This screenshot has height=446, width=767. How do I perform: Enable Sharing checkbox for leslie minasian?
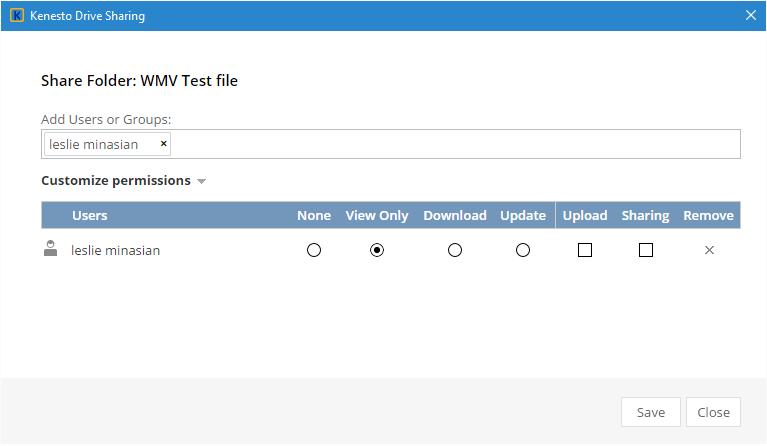[646, 250]
